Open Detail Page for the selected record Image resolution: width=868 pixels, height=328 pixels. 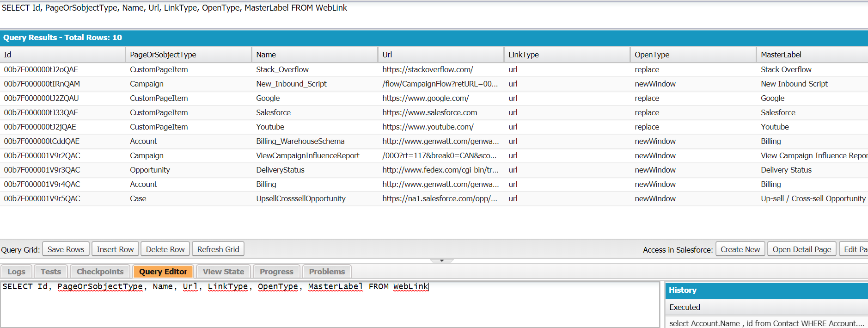pos(801,249)
